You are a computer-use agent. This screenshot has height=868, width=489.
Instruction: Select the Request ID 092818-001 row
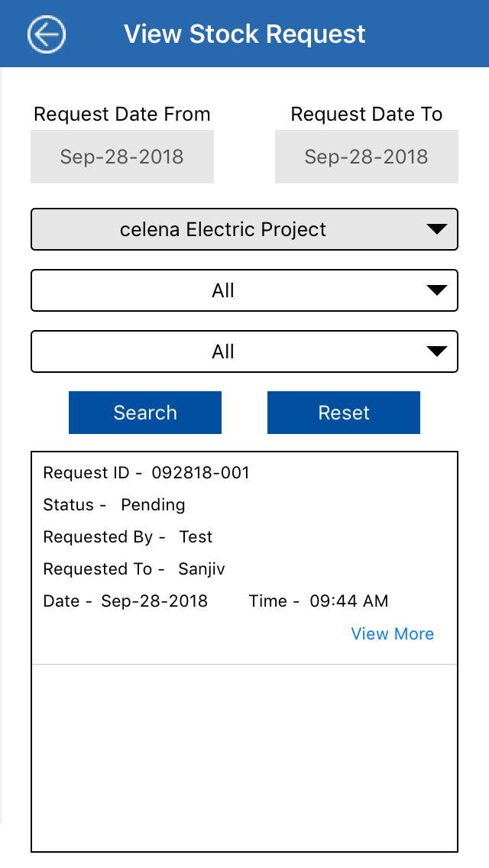pyautogui.click(x=147, y=473)
